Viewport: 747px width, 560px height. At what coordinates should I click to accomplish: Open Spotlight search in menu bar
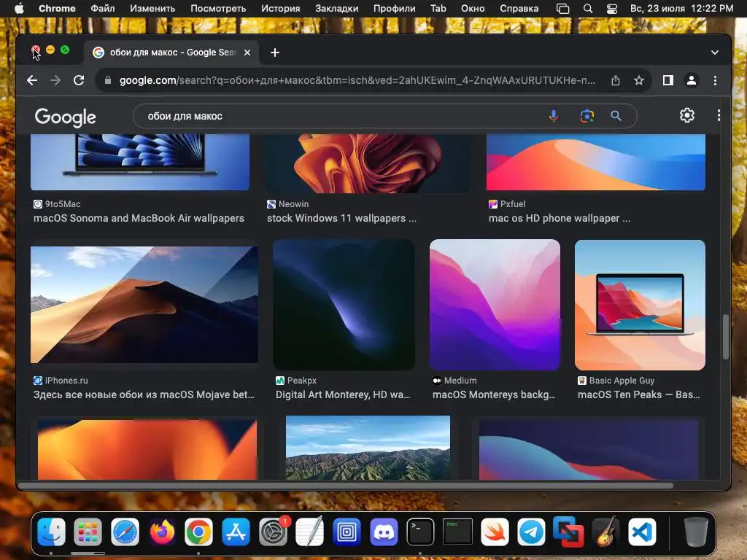pyautogui.click(x=588, y=9)
